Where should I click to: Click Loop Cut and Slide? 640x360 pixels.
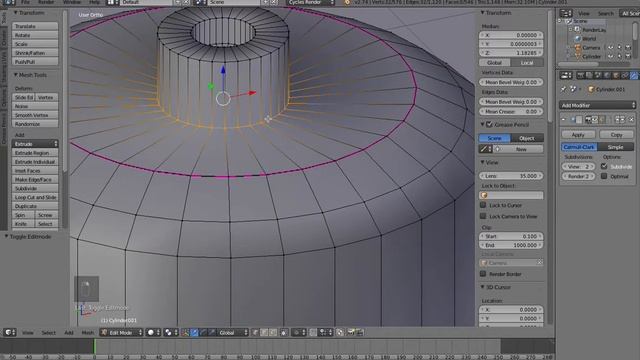pos(35,197)
